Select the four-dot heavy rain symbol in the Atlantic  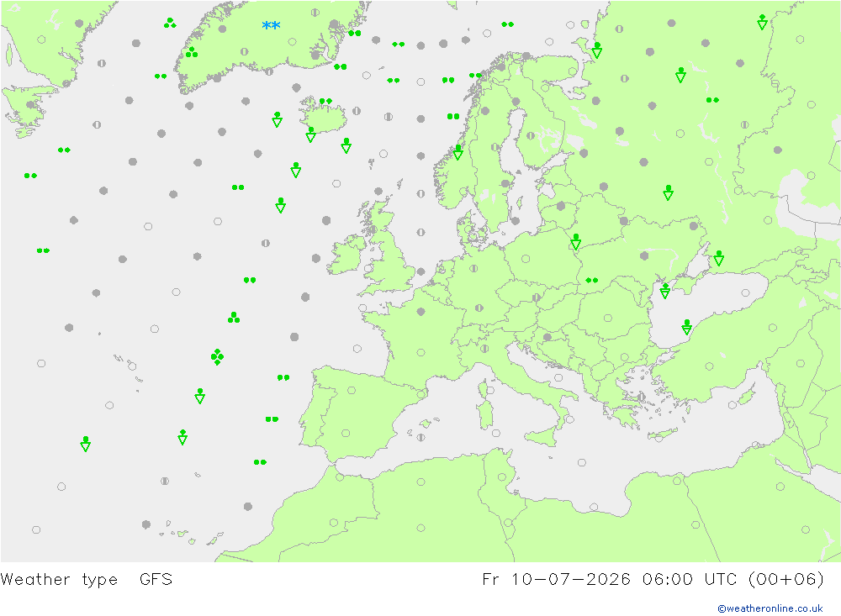[x=217, y=356]
